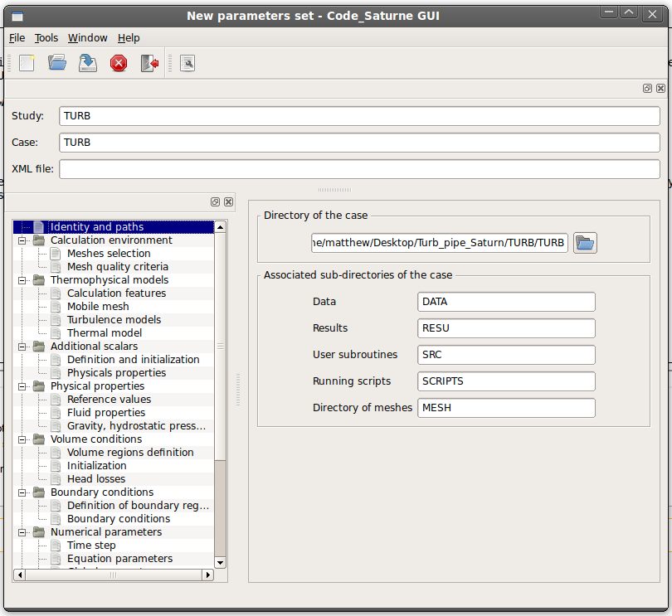Click the Case name input field
The width and height of the screenshot is (672, 616).
point(359,143)
